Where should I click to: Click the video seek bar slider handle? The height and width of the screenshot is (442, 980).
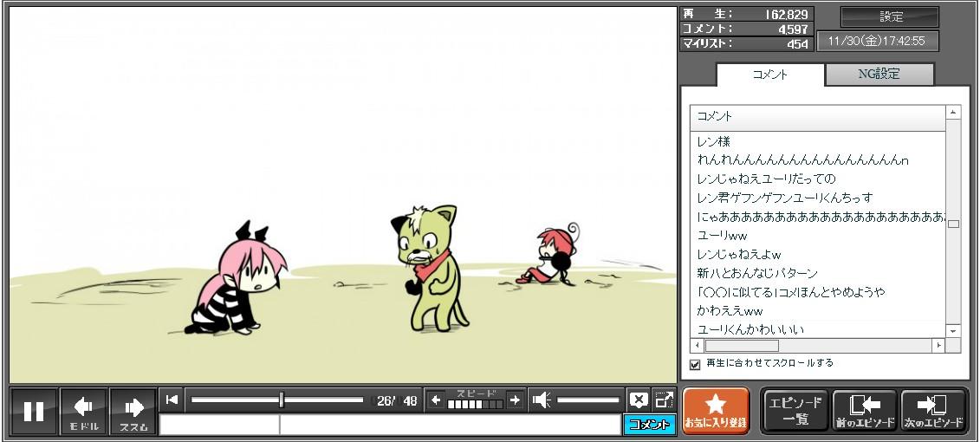click(282, 400)
